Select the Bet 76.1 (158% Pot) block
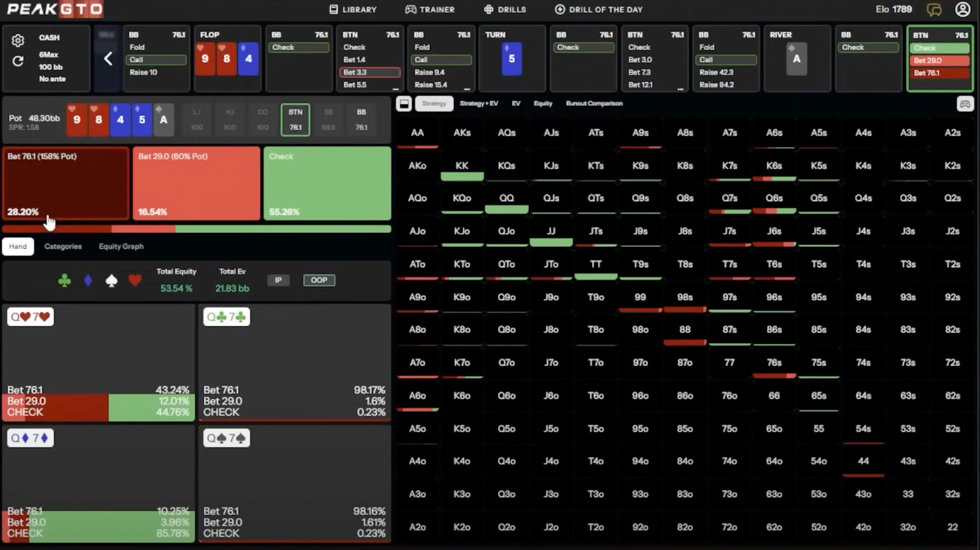The image size is (980, 550). 66,183
